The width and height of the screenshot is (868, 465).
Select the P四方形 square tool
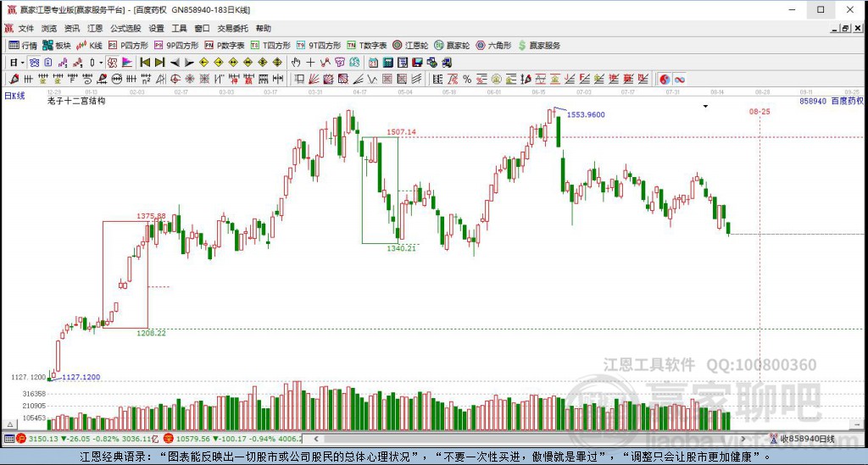(127, 45)
